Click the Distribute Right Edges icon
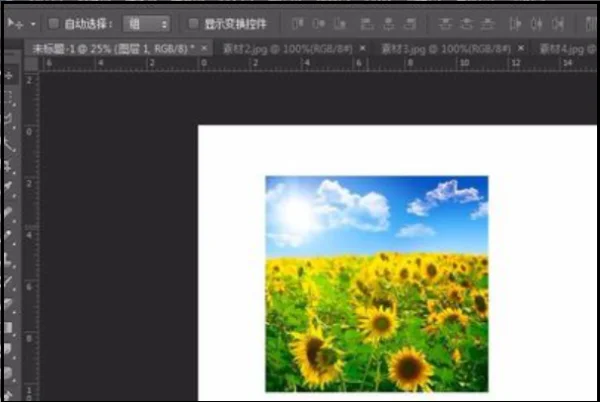 [x=558, y=24]
